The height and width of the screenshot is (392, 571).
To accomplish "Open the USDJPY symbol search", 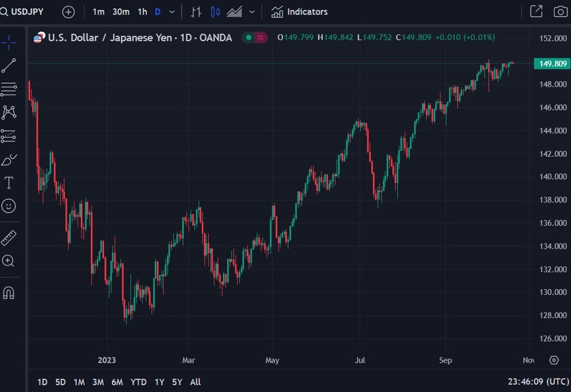I will pyautogui.click(x=22, y=12).
